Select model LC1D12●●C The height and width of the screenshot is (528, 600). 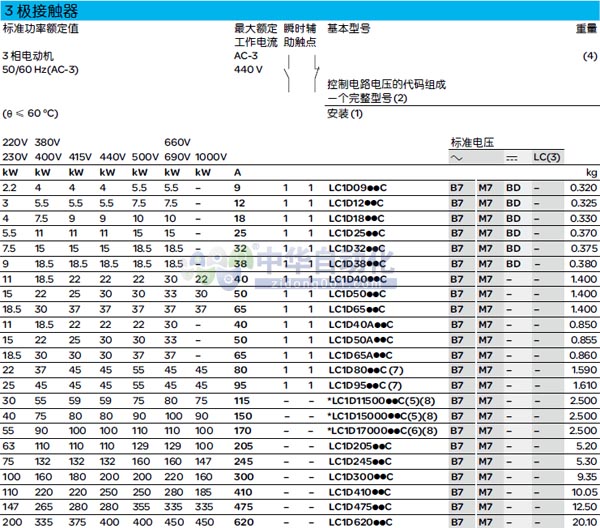pos(356,203)
